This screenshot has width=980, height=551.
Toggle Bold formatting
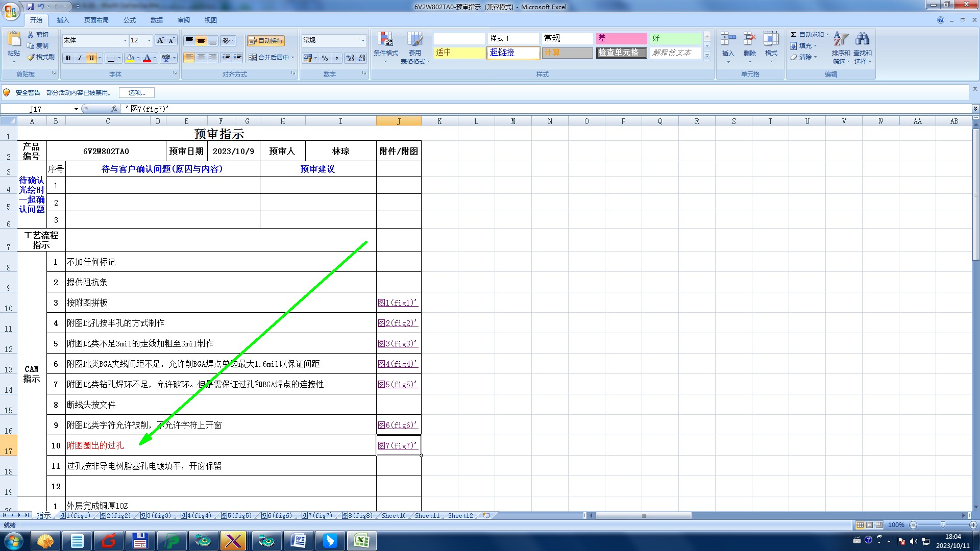point(68,58)
